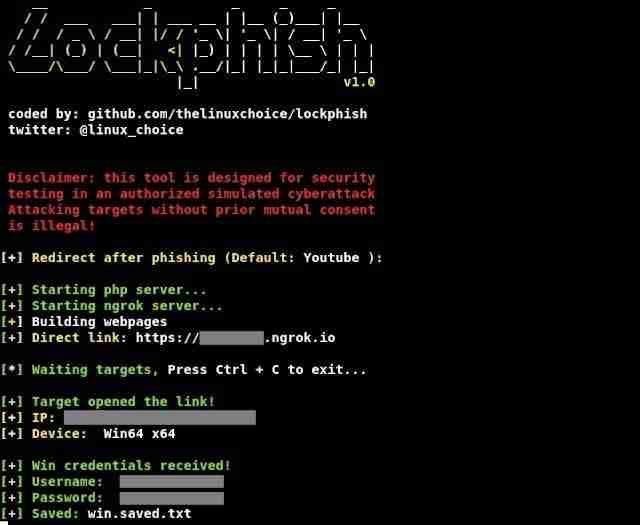The height and width of the screenshot is (525, 640).
Task: Click the Target opened the link message
Action: (x=123, y=402)
